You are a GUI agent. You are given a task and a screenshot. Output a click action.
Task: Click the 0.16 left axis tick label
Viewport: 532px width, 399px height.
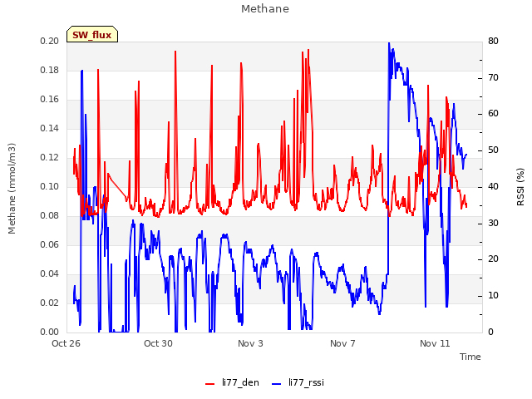pos(50,100)
